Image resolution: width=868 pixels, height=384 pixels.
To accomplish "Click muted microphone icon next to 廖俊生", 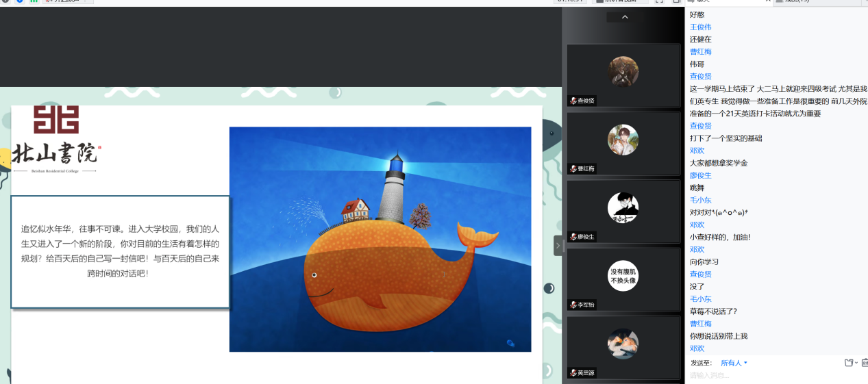I will coord(573,237).
